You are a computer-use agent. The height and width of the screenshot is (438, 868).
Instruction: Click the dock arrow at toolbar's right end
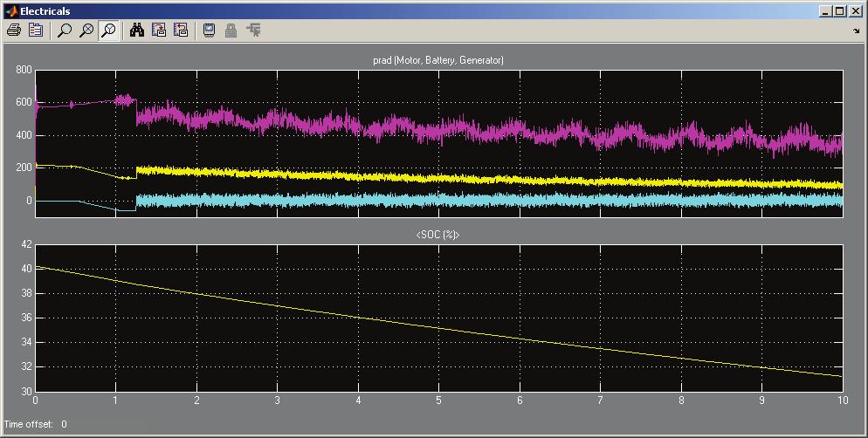point(857,31)
